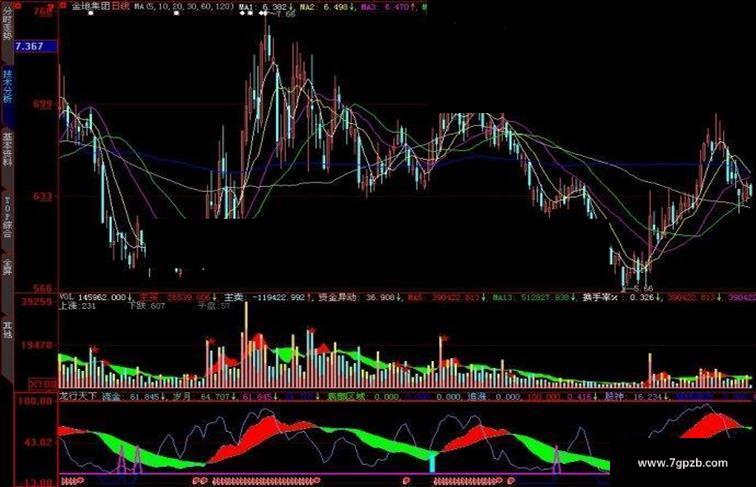This screenshot has height=487, width=756.
Task: Click the white diamond marker beside 7.66 label
Action: (263, 14)
